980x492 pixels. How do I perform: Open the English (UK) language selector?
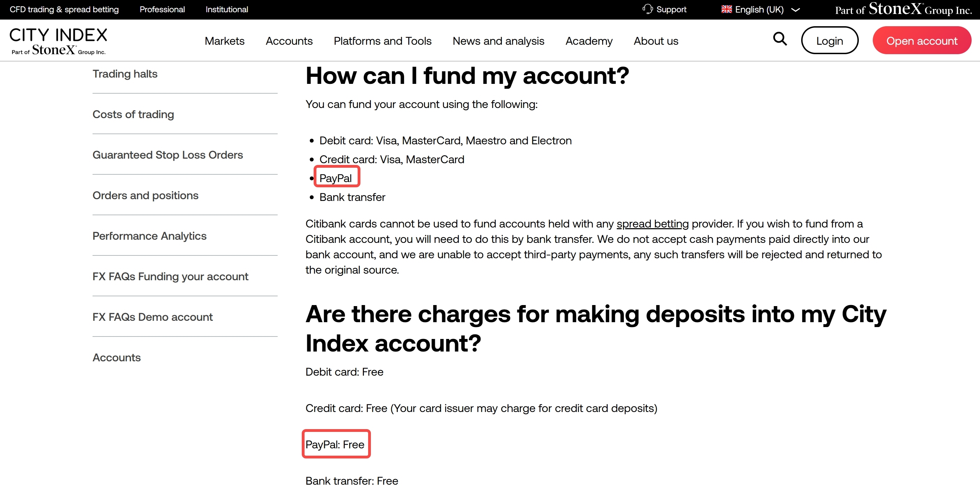click(x=760, y=9)
